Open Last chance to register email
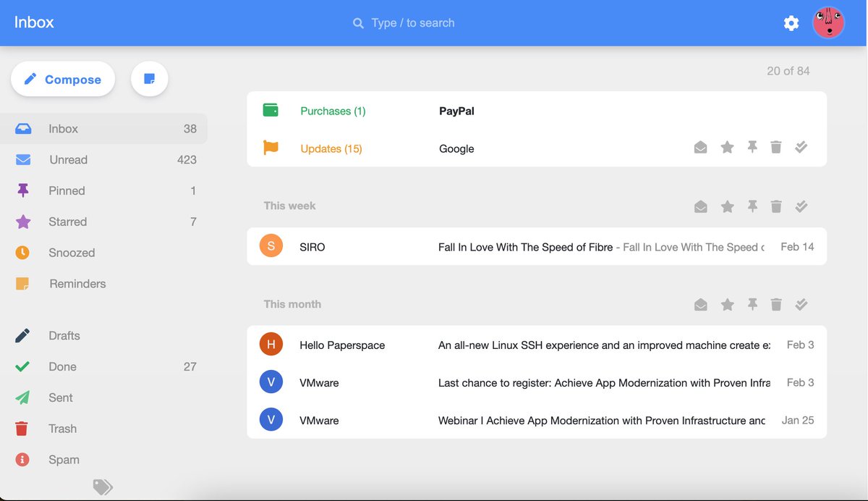The width and height of the screenshot is (868, 501). [x=537, y=383]
